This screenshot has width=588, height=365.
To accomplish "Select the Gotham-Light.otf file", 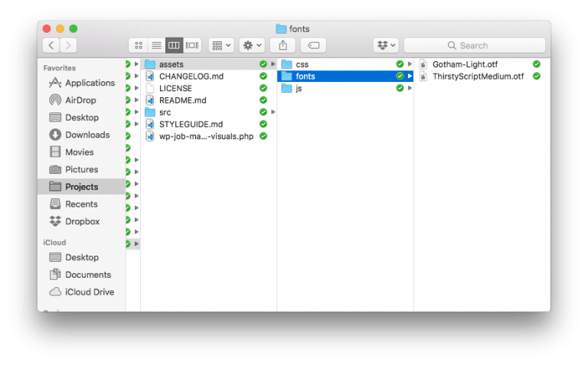I will [464, 64].
